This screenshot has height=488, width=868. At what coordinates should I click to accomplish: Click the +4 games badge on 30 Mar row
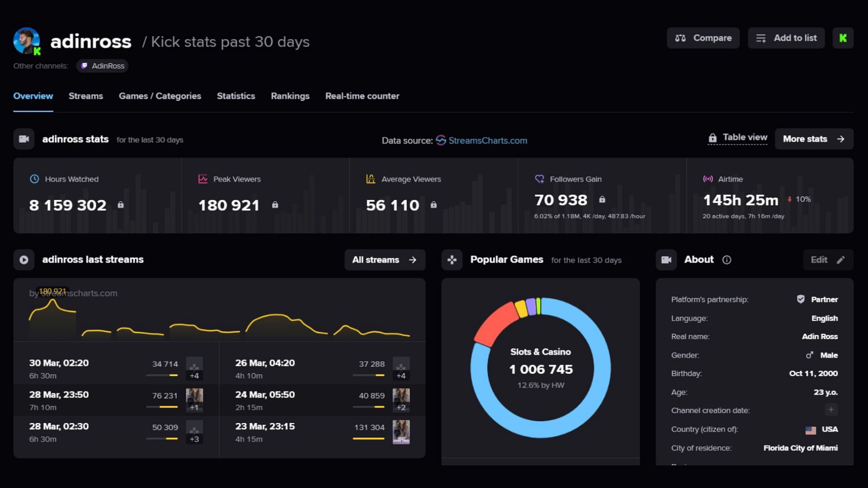point(194,375)
